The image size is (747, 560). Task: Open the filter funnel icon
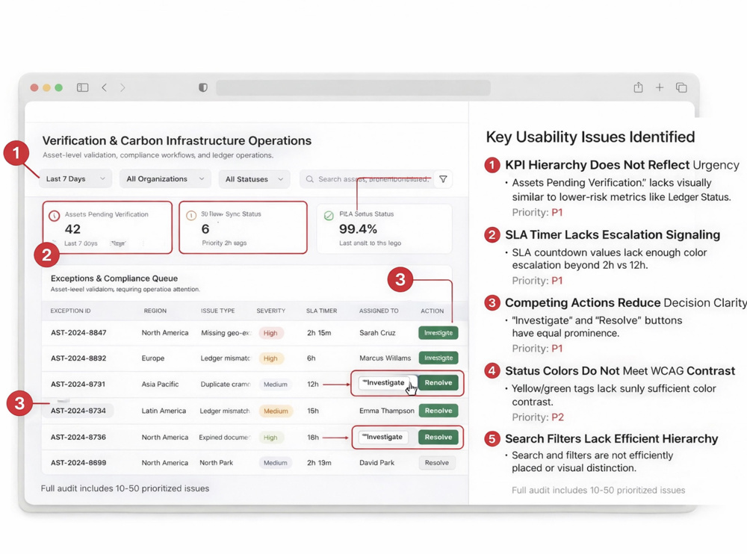coord(443,179)
